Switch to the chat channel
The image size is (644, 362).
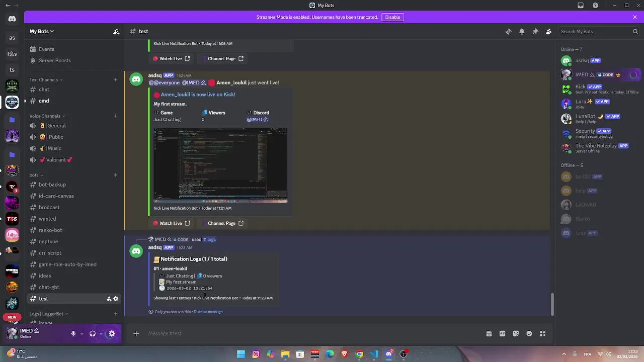pyautogui.click(x=72, y=89)
